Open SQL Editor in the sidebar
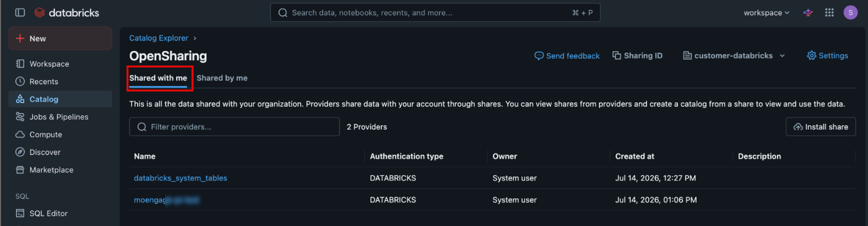The height and width of the screenshot is (226, 868). click(60, 213)
